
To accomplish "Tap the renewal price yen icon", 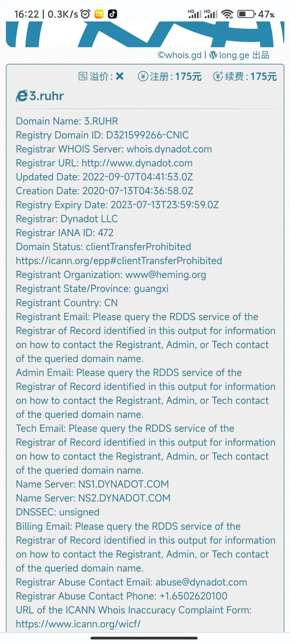I will [218, 76].
